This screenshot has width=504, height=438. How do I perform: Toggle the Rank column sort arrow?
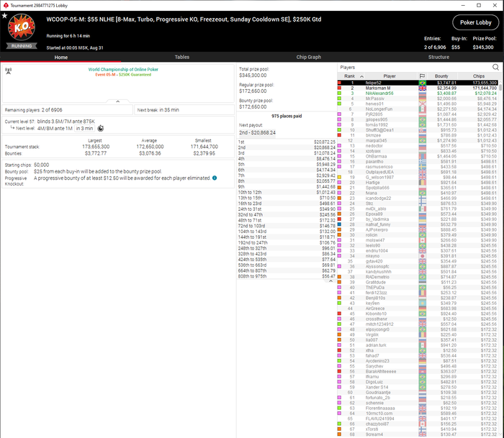[361, 76]
